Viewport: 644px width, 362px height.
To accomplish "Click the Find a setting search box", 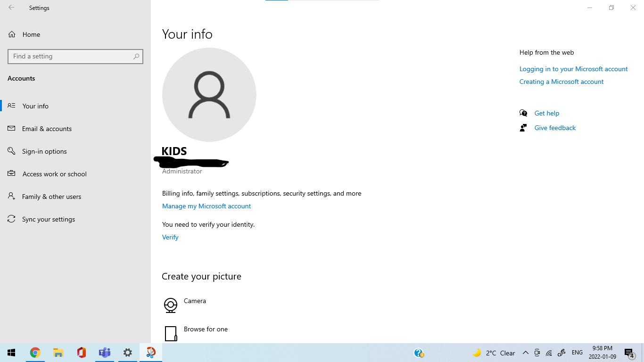I will point(75,56).
